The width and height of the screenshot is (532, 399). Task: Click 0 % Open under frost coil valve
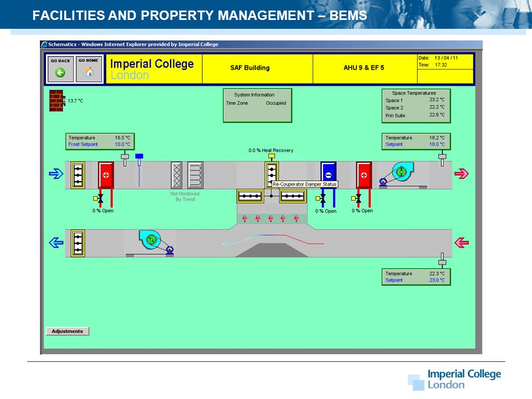point(103,211)
